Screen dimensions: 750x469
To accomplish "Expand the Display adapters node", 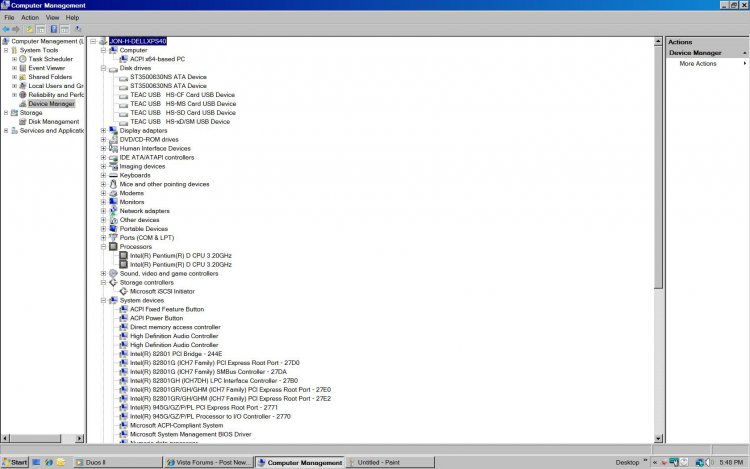I will [103, 130].
